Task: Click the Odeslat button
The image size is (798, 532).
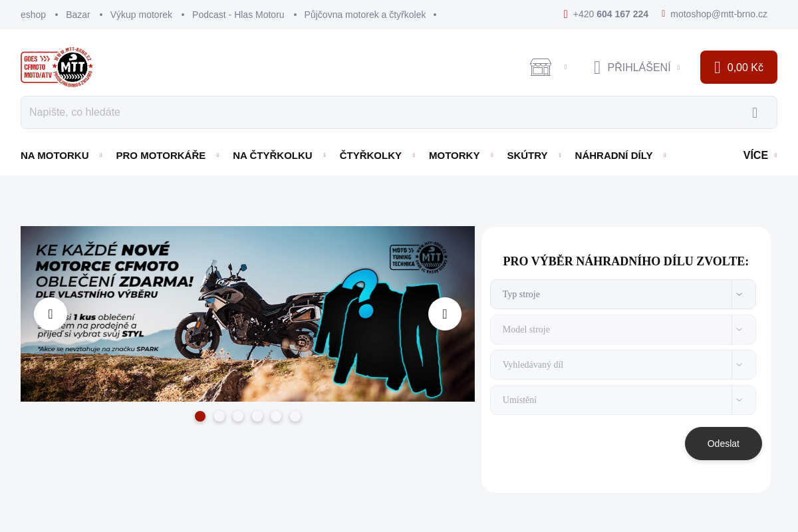Action: (x=724, y=444)
